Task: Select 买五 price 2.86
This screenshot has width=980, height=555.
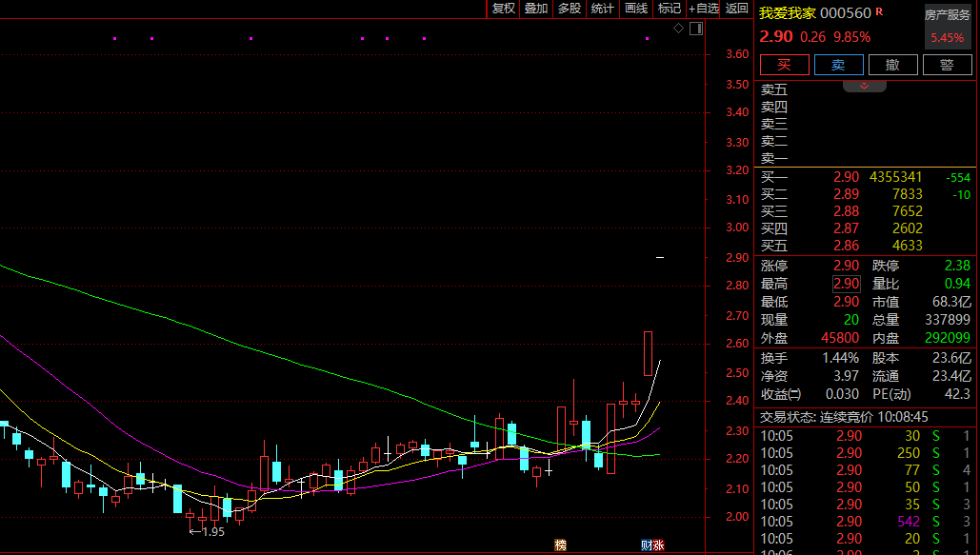Action: point(847,246)
